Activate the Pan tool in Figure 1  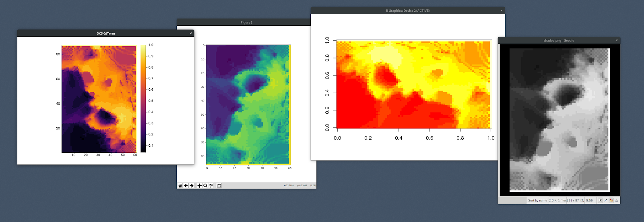(x=199, y=186)
